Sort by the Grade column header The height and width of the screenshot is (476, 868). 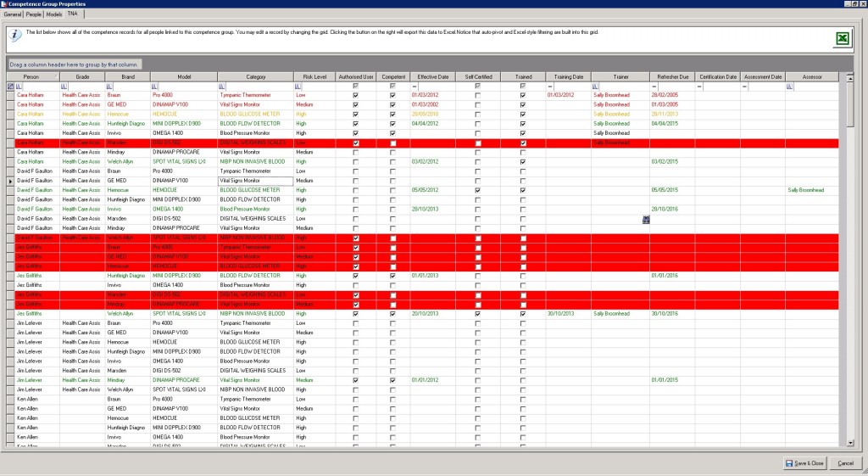82,77
